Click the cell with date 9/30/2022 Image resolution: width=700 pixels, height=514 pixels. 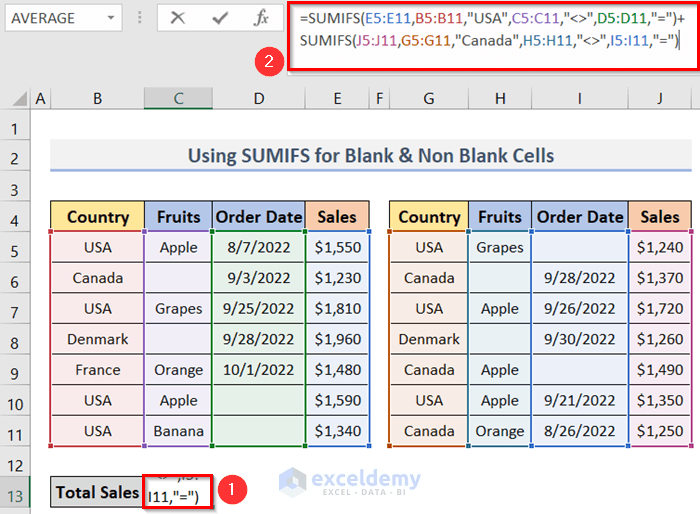(x=579, y=339)
